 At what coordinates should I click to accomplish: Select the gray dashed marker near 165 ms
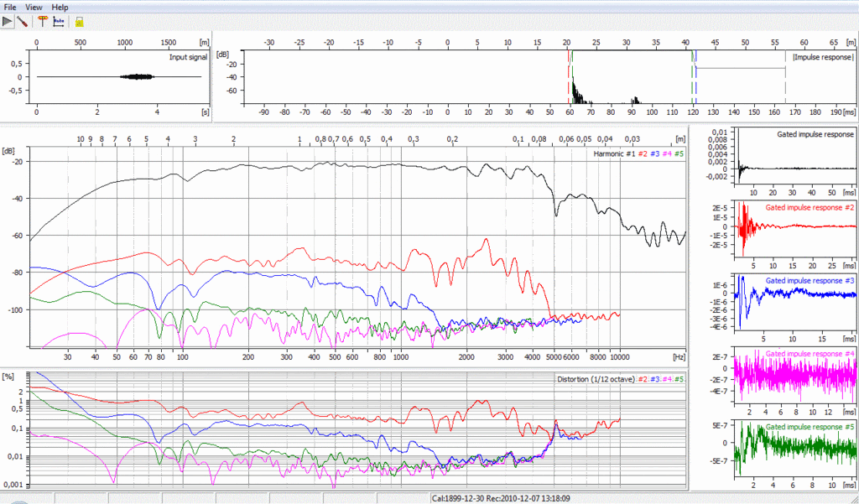point(785,76)
